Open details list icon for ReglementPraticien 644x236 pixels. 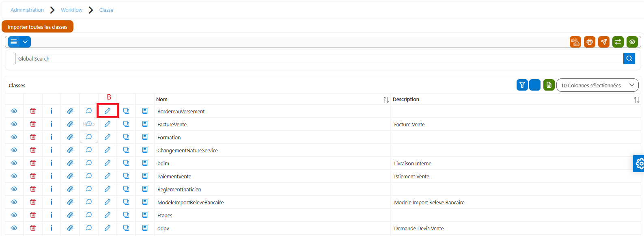point(145,189)
